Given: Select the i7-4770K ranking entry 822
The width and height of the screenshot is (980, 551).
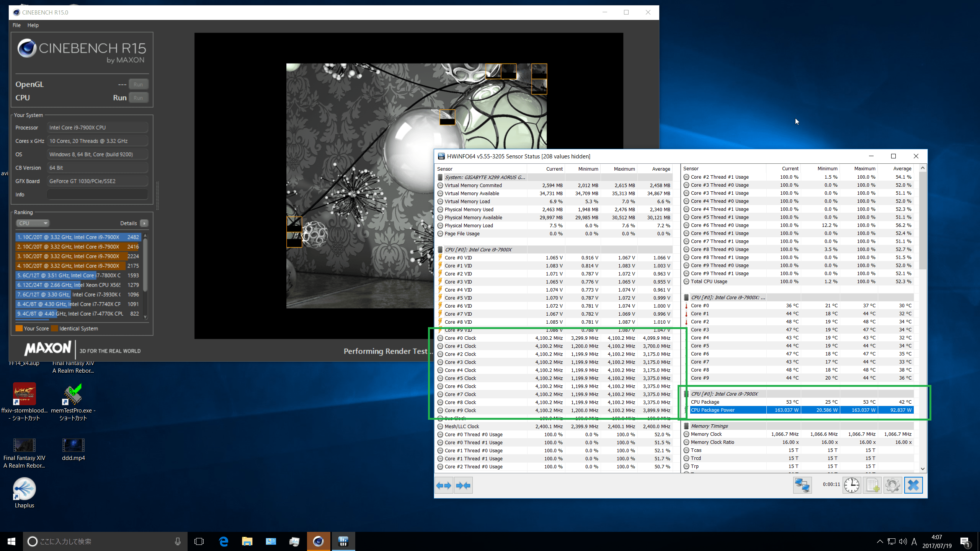Looking at the screenshot, I should (x=78, y=314).
